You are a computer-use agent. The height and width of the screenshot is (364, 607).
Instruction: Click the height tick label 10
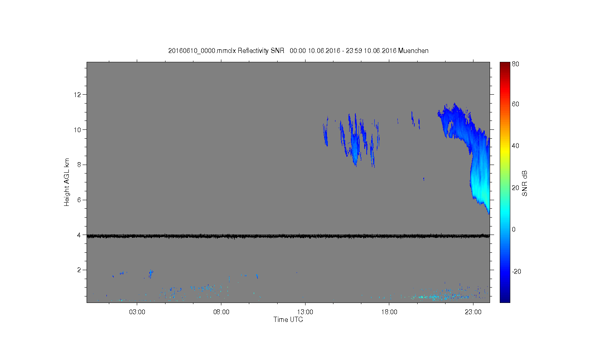tap(78, 130)
